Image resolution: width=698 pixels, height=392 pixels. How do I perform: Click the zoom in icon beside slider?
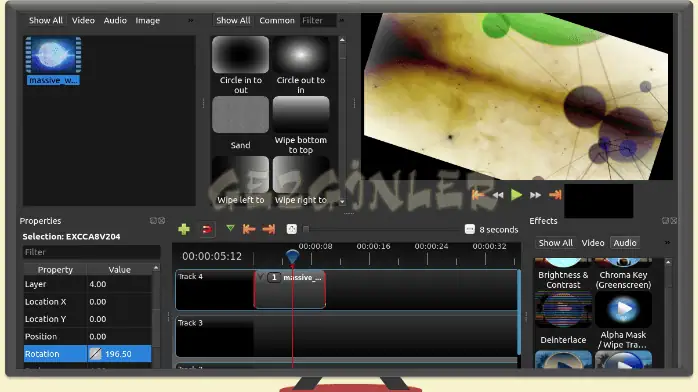pos(292,229)
